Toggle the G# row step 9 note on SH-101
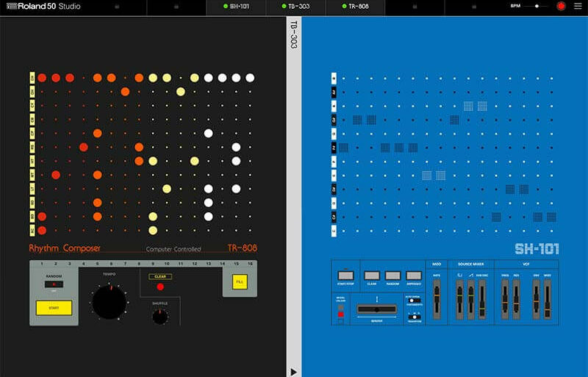The image size is (588, 377). 454,120
